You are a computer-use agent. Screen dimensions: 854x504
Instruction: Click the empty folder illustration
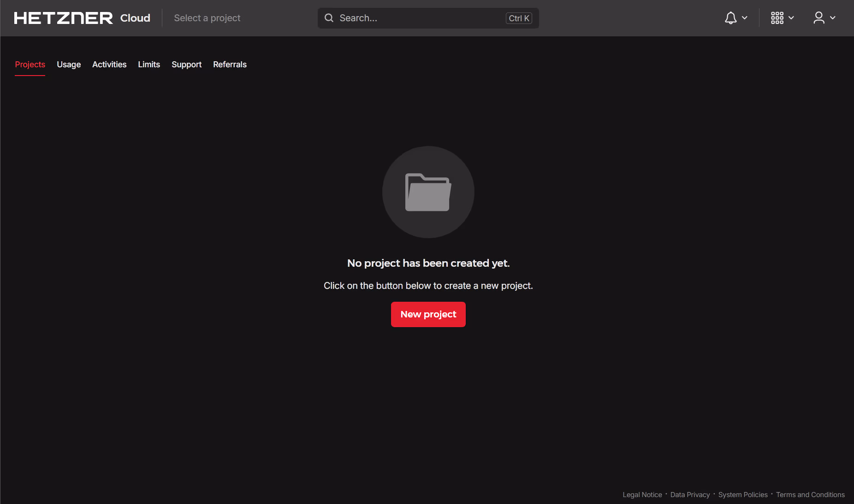(428, 192)
